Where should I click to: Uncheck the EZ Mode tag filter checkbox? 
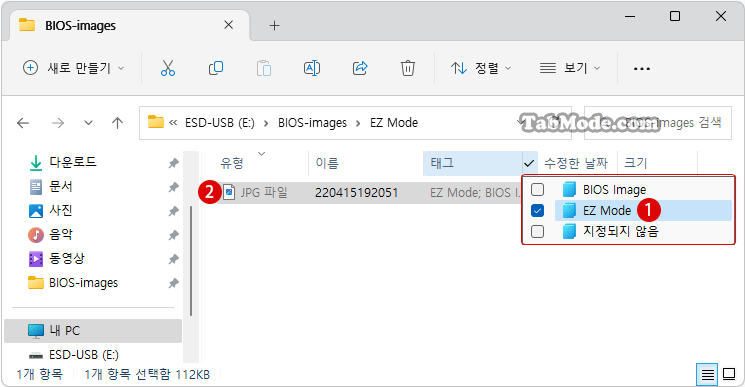(537, 210)
